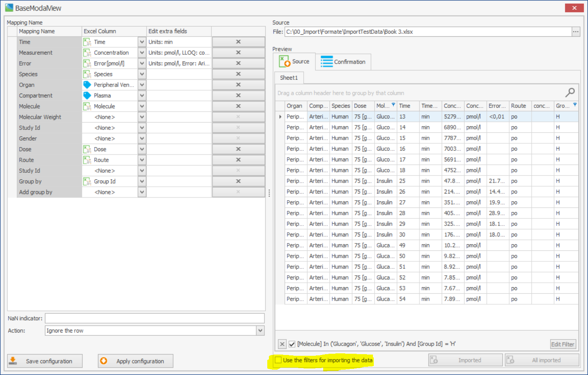Enable Use the filters for importing the data
This screenshot has height=375, width=588.
tap(279, 361)
